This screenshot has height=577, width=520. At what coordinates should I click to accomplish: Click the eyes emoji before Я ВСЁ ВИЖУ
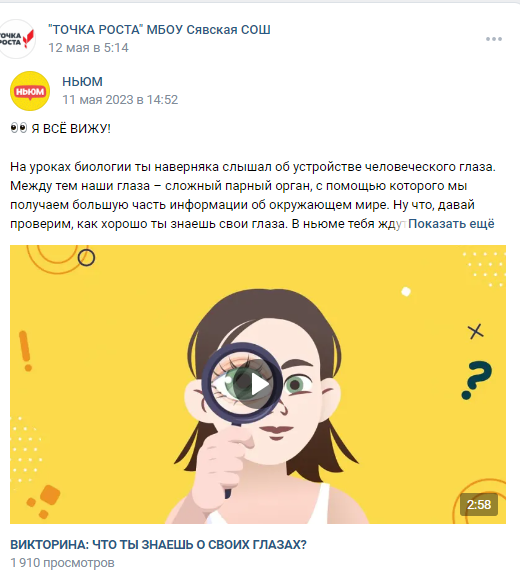coord(19,128)
